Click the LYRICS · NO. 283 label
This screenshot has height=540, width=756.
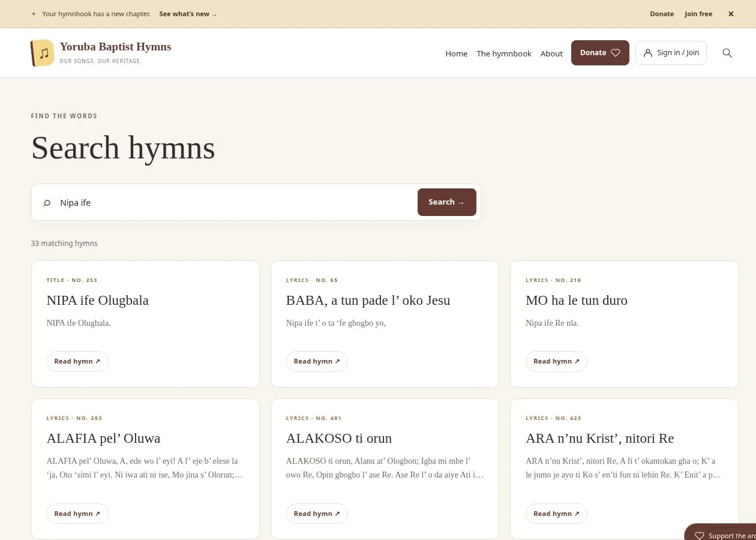pyautogui.click(x=74, y=418)
